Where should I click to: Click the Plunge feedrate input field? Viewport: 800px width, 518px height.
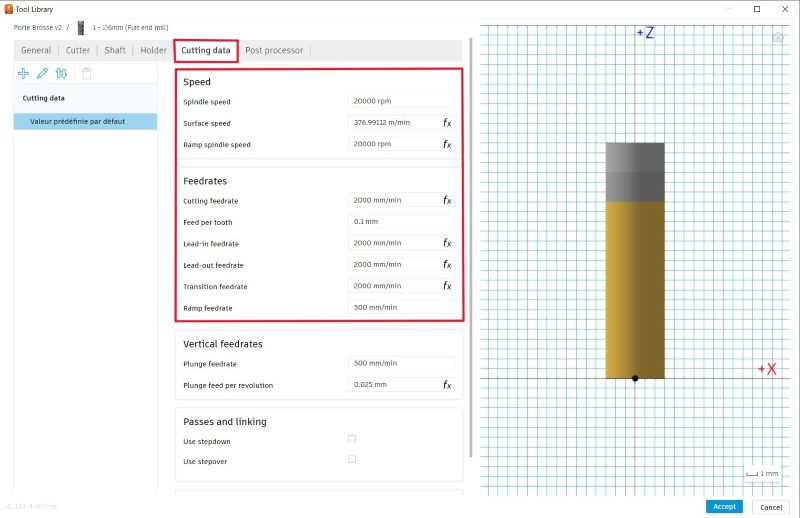pyautogui.click(x=401, y=363)
